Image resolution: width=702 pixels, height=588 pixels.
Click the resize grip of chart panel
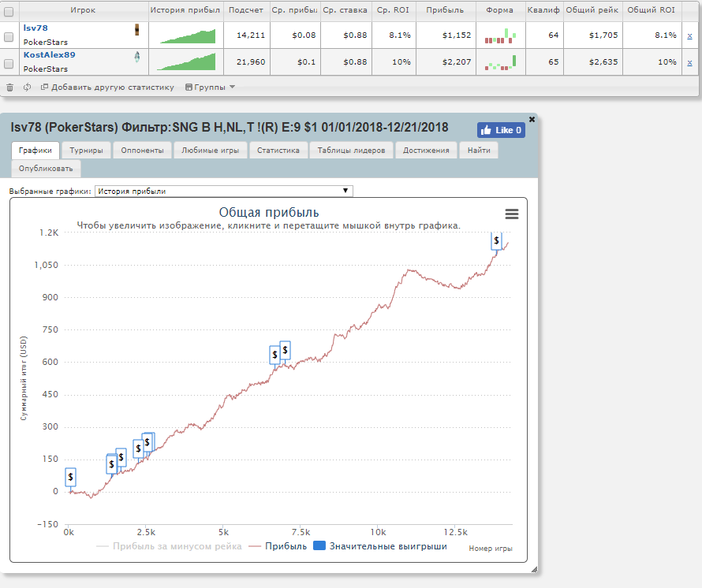click(x=534, y=570)
